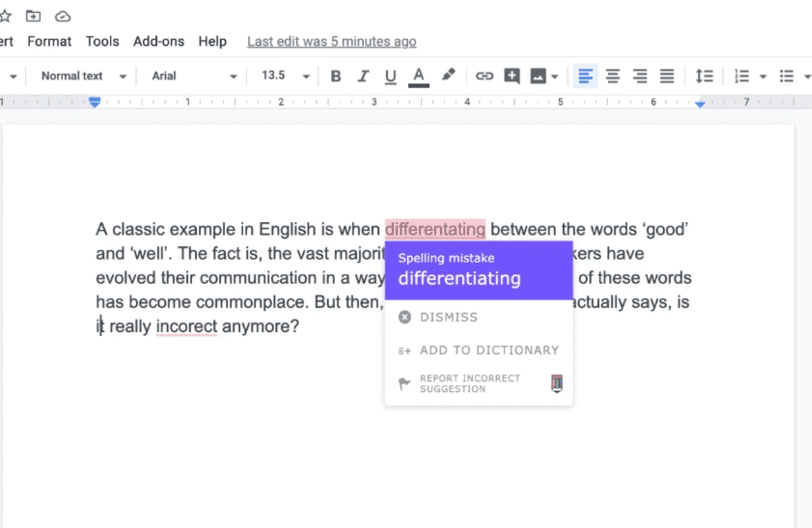Open the text color picker
The image size is (812, 528).
[419, 77]
